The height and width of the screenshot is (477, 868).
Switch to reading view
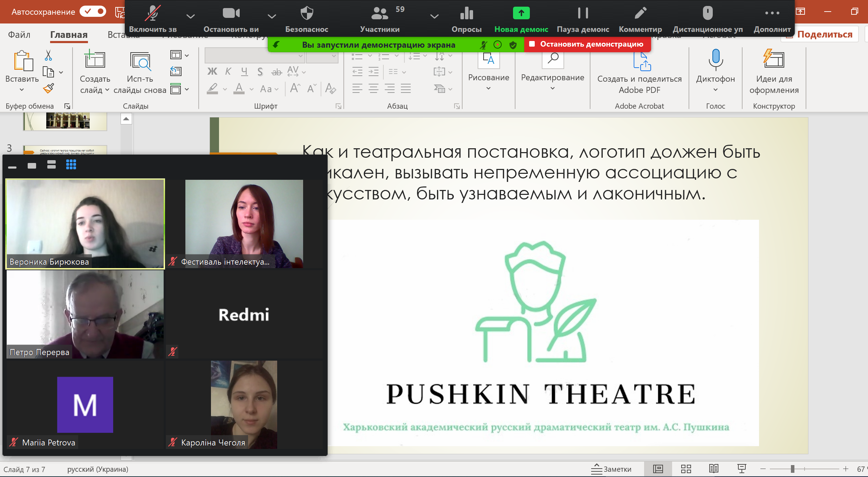pos(713,469)
